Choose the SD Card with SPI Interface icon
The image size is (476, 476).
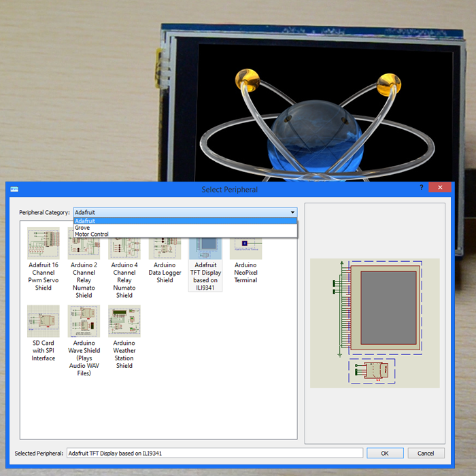click(x=44, y=321)
